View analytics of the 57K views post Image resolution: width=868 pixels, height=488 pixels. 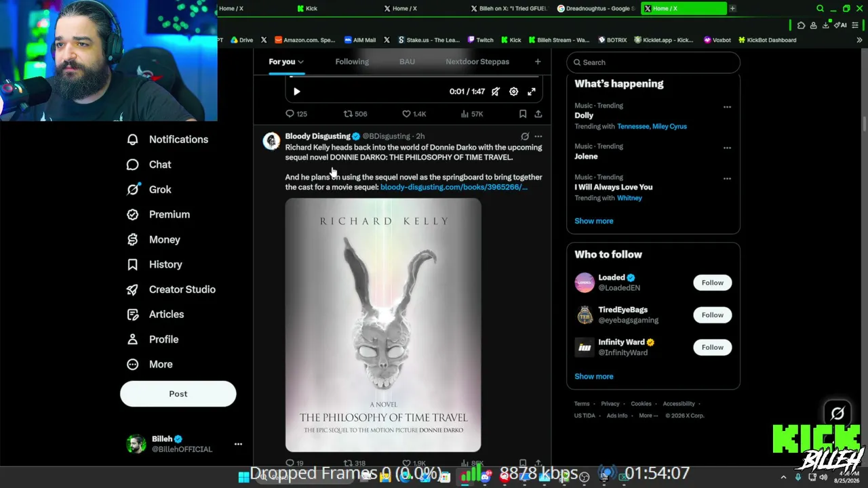click(x=471, y=114)
